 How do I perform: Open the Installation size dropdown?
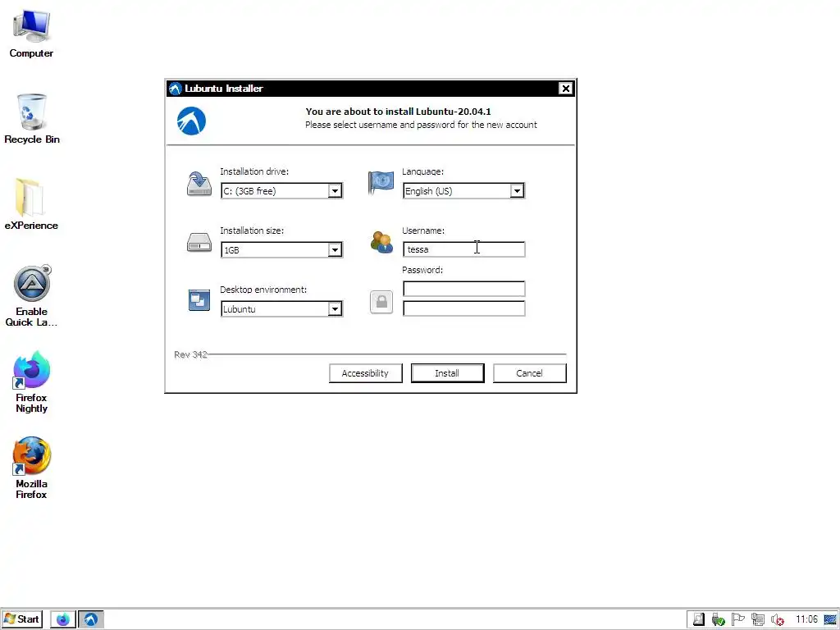pos(335,249)
